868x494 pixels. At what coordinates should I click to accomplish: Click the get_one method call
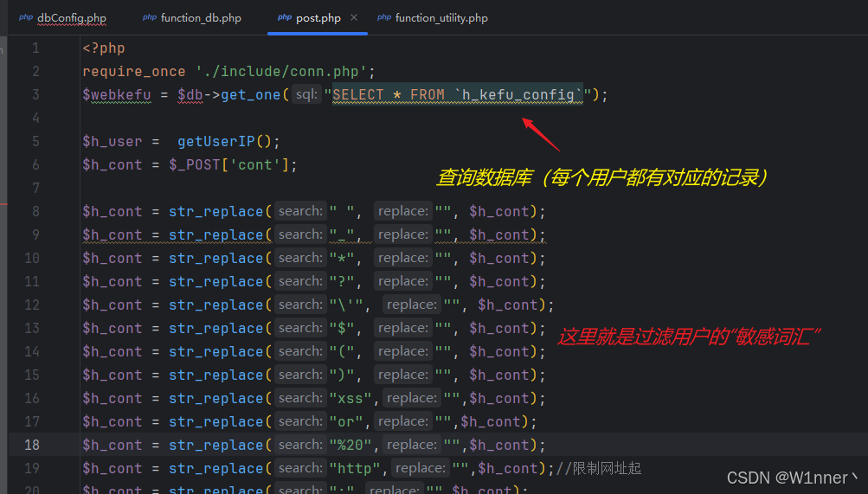(251, 94)
